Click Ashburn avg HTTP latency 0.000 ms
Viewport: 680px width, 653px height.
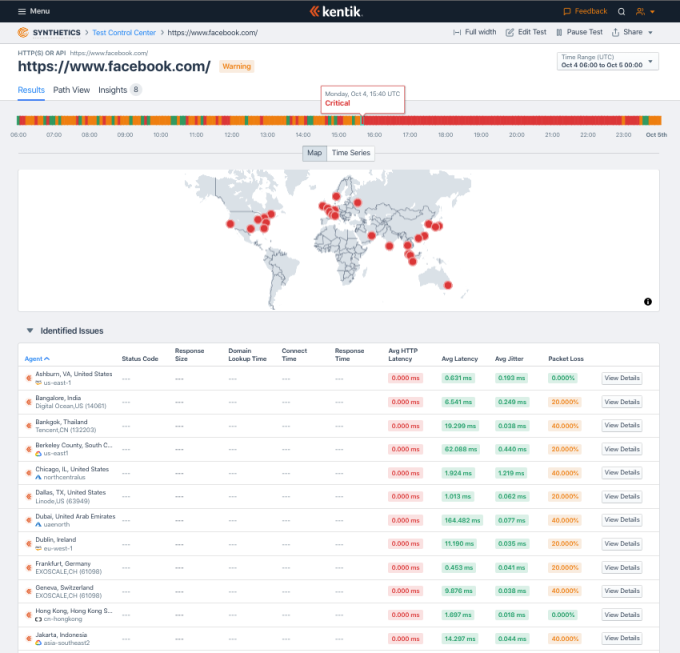(405, 378)
